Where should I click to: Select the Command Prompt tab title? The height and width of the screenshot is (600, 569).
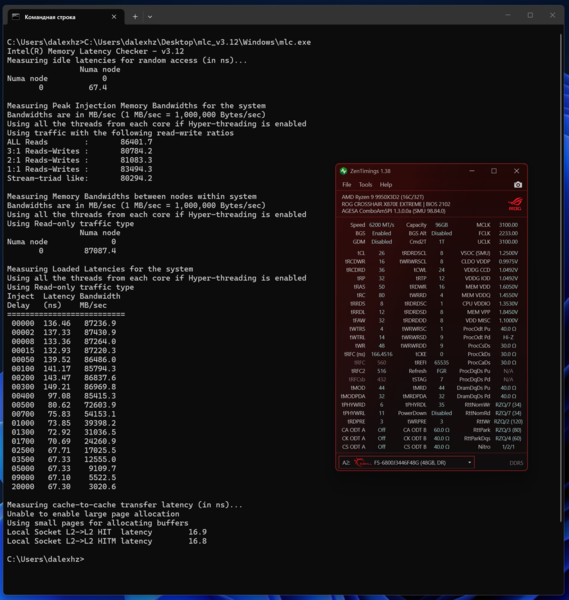[x=50, y=17]
